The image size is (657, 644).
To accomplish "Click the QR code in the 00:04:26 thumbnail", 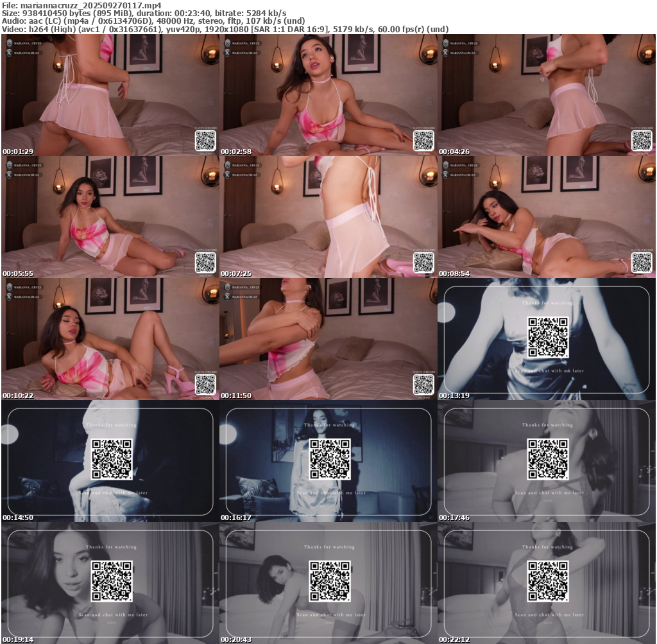I will tap(642, 140).
